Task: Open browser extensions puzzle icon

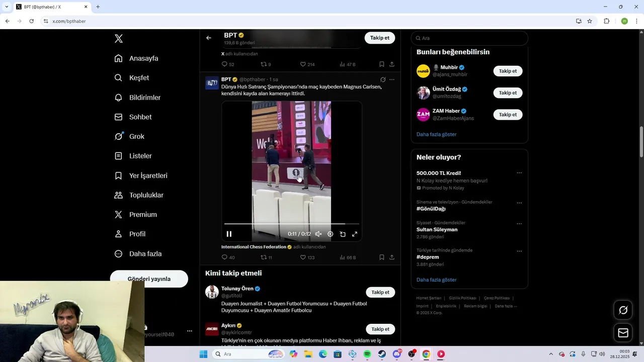Action: tap(606, 21)
